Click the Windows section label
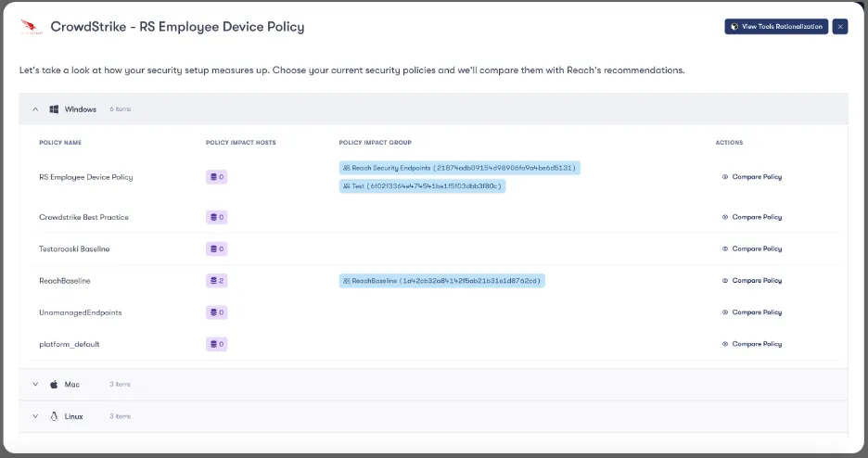This screenshot has height=458, width=868. 81,109
